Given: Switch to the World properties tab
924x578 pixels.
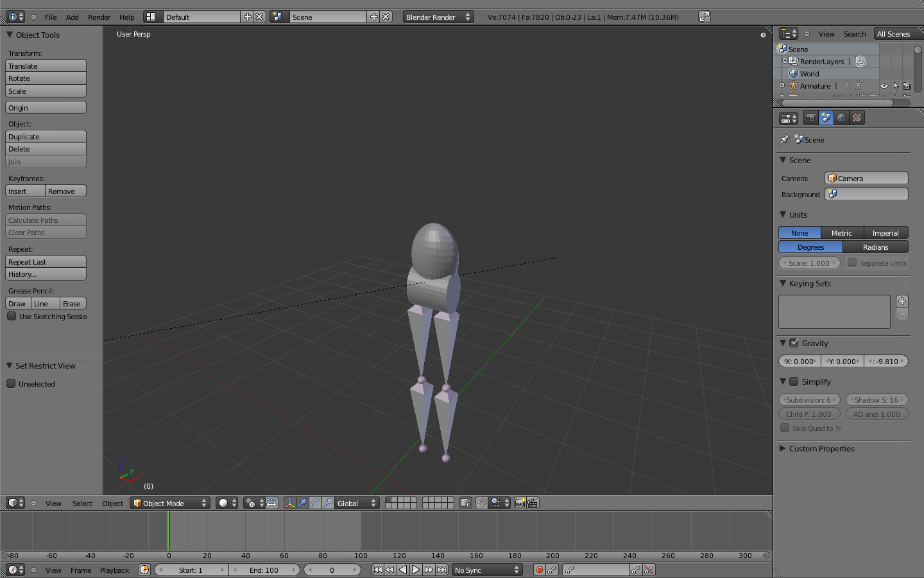Looking at the screenshot, I should 841,118.
